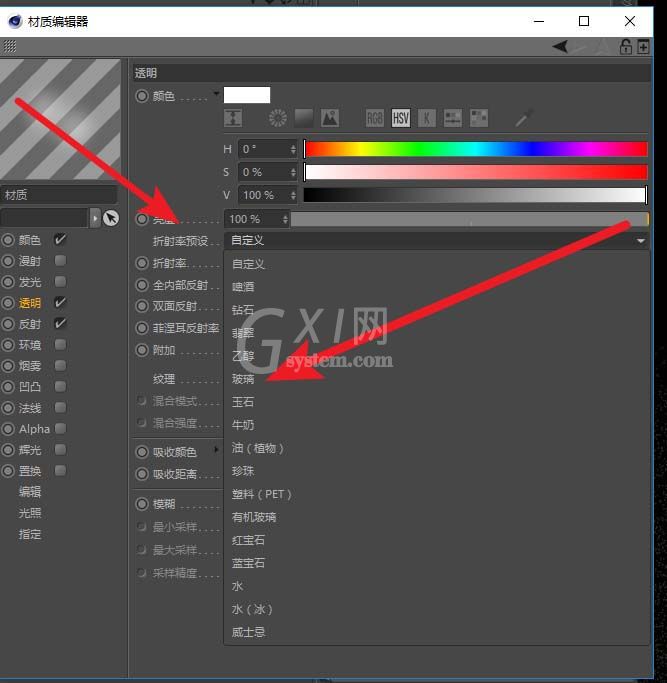Enable the 环境 channel checkbox
Viewport: 667px width, 683px height.
pos(60,345)
